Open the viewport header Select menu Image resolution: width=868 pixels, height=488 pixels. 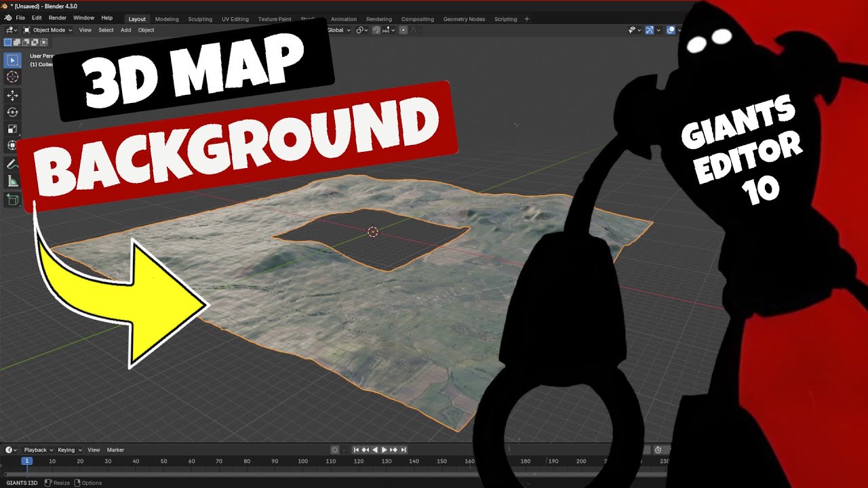click(x=106, y=30)
